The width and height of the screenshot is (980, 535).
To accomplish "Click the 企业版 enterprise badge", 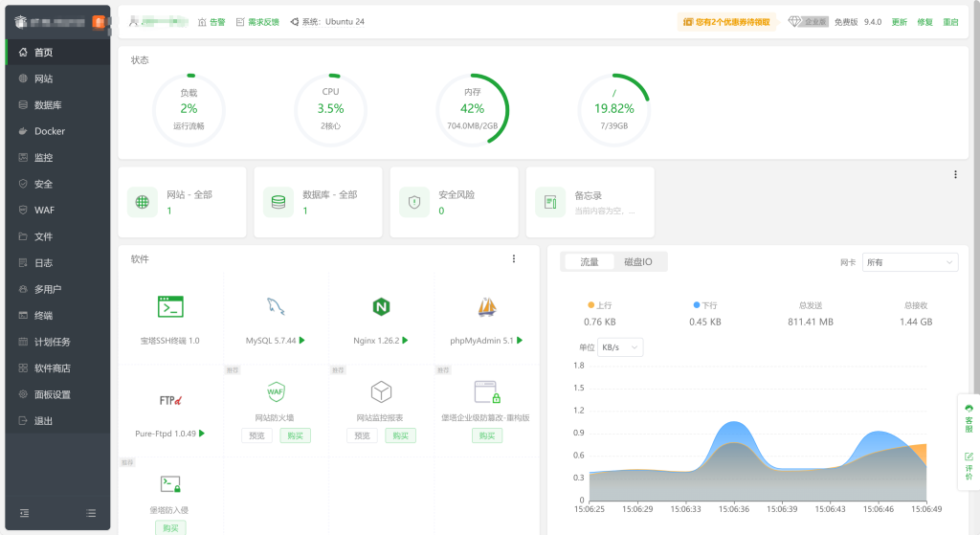I will click(x=808, y=22).
